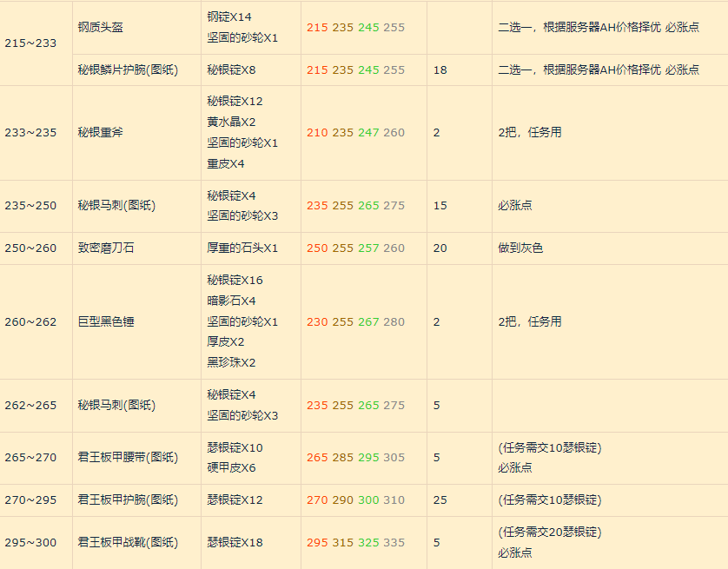Select the 250~260 skill range cell
This screenshot has height=569, width=728.
[x=30, y=248]
